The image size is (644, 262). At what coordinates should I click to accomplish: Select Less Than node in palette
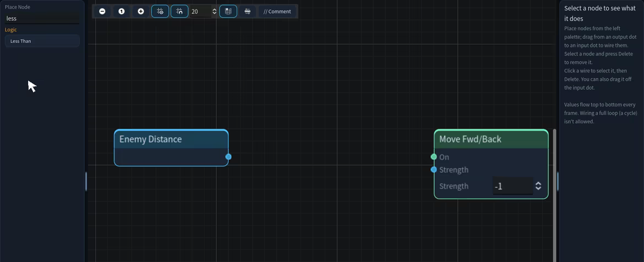coord(42,41)
